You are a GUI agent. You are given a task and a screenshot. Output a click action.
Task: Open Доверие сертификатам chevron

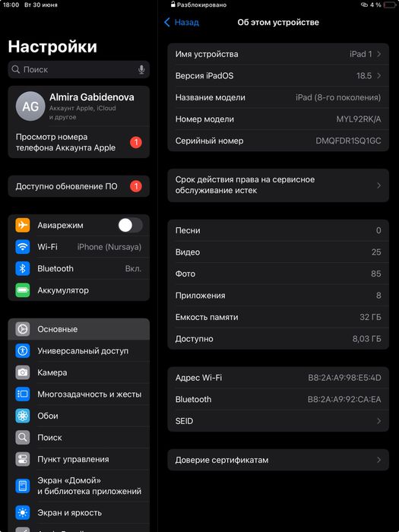coord(379,460)
